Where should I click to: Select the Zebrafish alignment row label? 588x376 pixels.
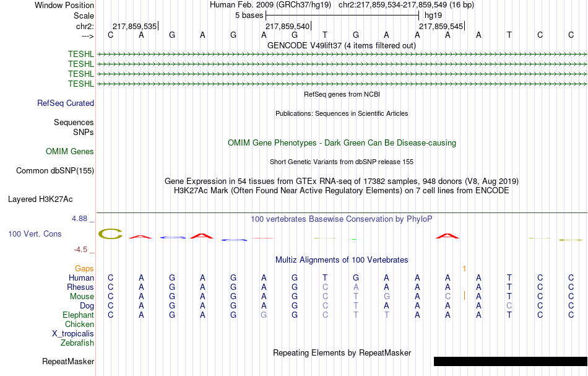click(77, 343)
